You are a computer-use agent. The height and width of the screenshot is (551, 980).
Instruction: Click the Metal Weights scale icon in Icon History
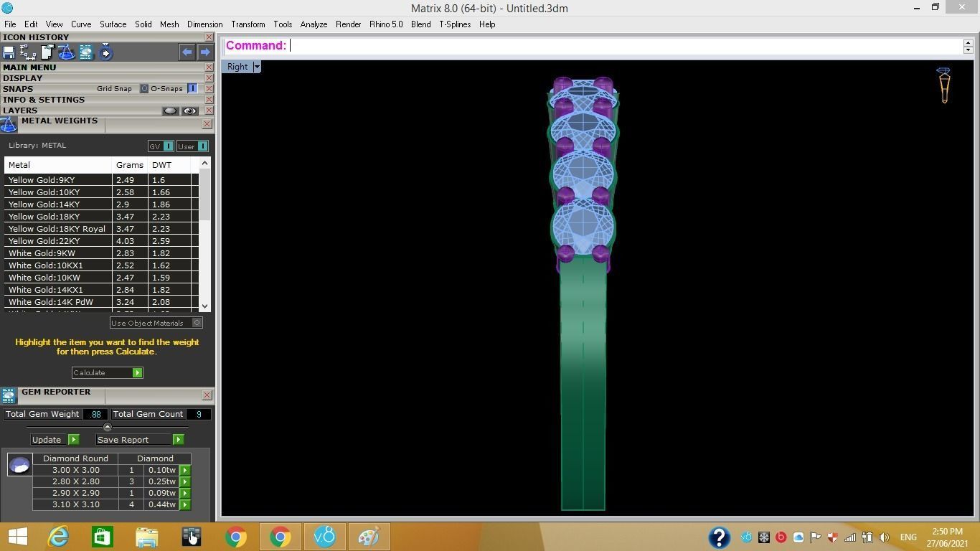click(66, 52)
